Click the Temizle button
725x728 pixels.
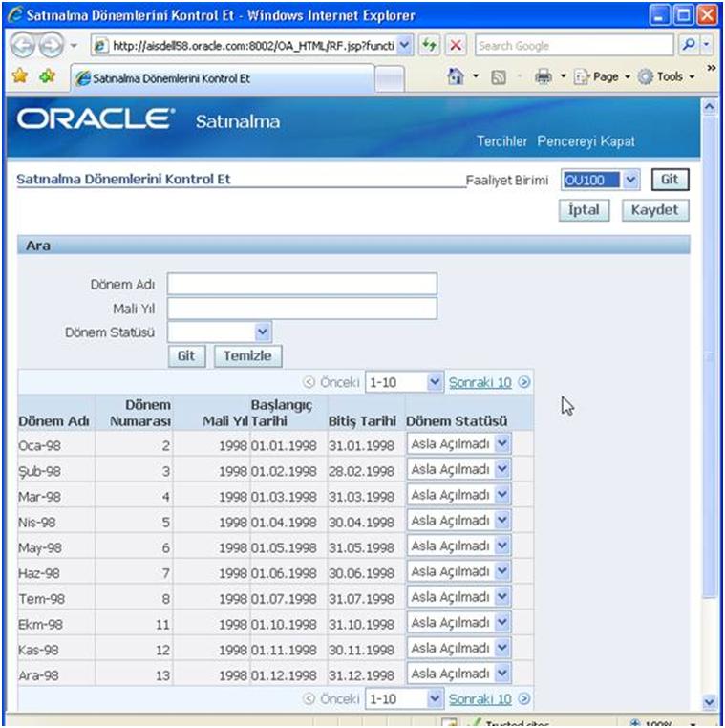coord(247,355)
